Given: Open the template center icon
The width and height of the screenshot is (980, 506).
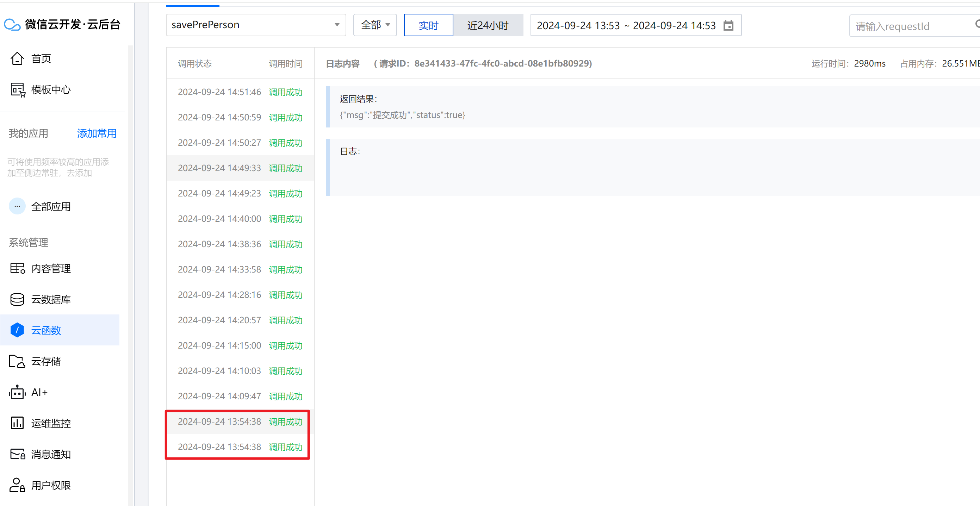Looking at the screenshot, I should (x=18, y=90).
